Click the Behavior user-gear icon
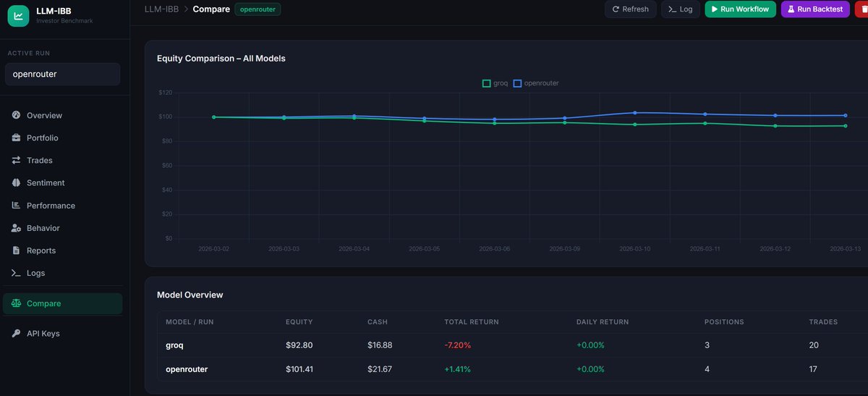Image resolution: width=868 pixels, height=396 pixels. (16, 228)
